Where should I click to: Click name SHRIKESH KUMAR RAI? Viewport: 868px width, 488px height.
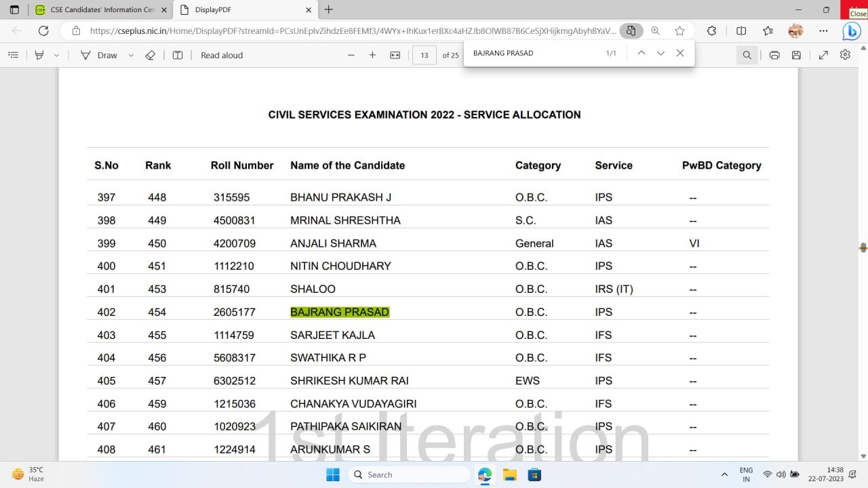point(349,381)
